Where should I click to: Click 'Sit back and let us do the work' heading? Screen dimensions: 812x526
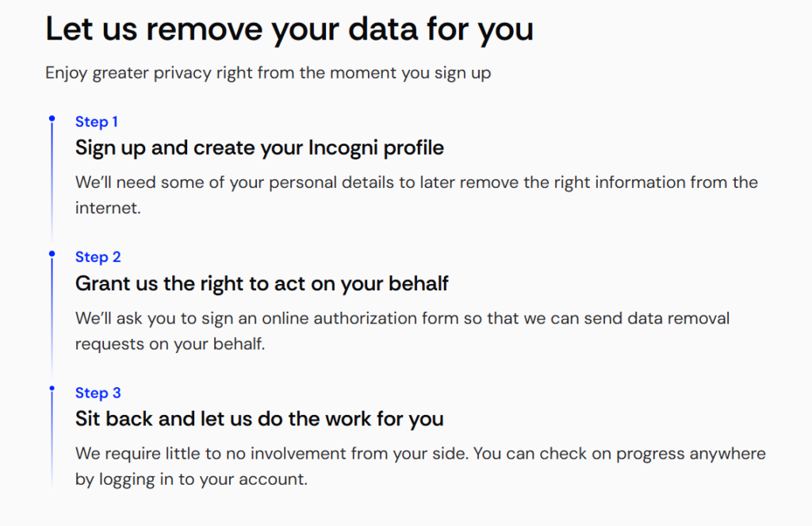pyautogui.click(x=259, y=419)
